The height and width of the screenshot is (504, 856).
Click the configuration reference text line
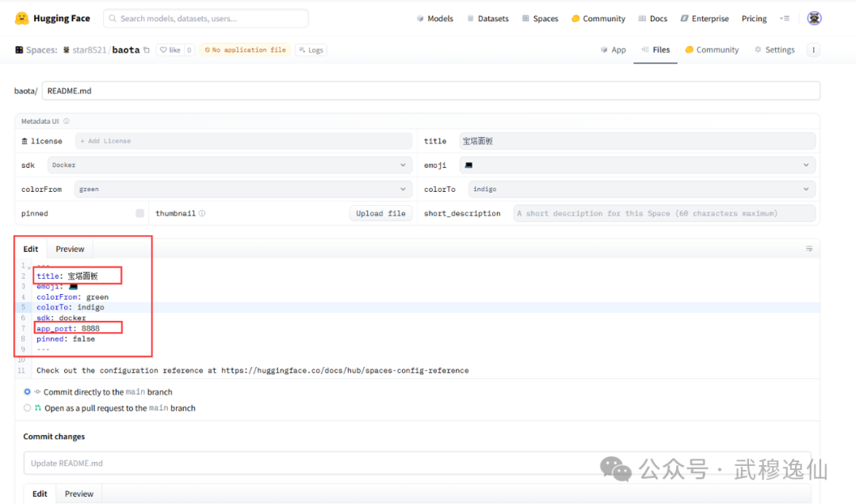(252, 371)
